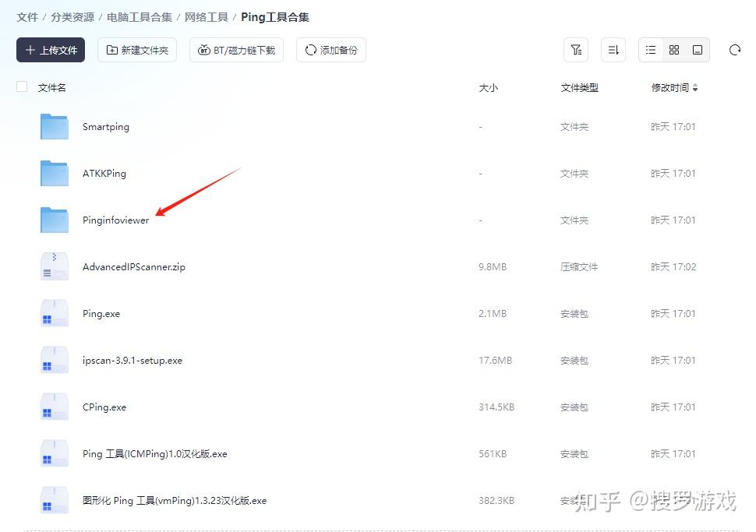The image size is (756, 532).
Task: Check the select-all files checkbox
Action: 21,86
